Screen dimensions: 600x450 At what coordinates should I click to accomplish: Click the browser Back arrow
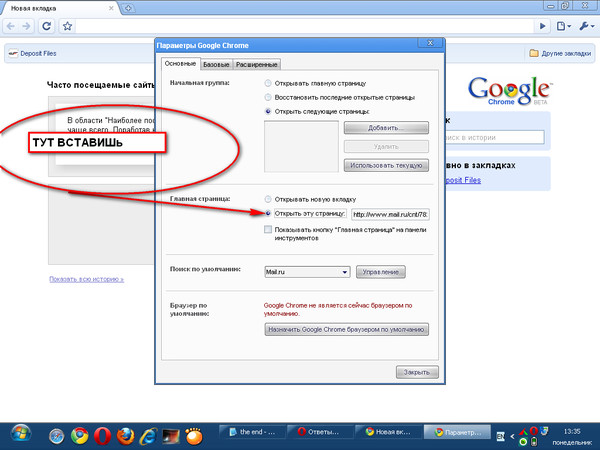(11, 26)
